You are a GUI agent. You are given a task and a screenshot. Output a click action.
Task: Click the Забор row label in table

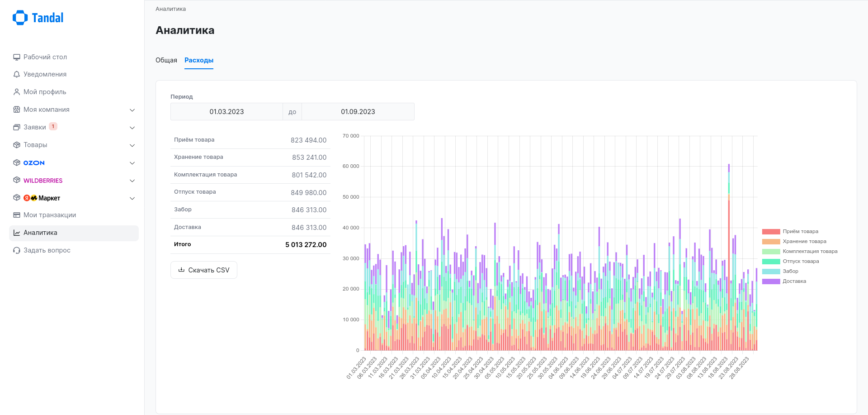click(x=183, y=210)
